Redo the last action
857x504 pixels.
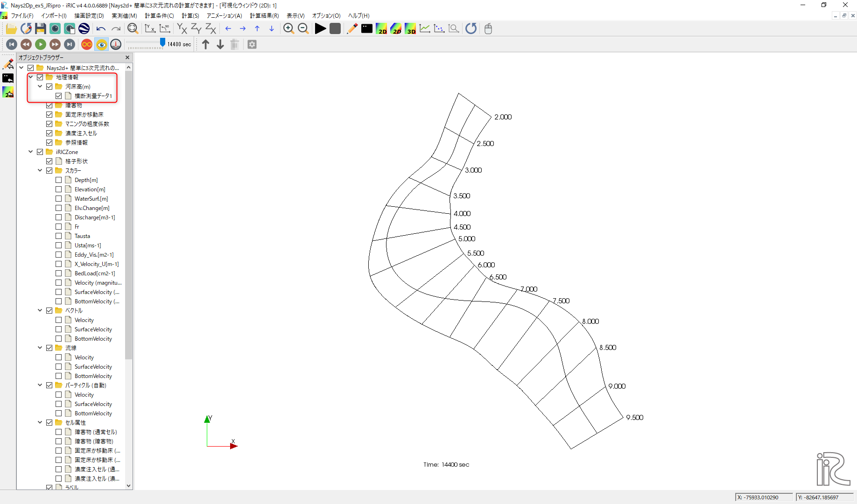point(116,29)
